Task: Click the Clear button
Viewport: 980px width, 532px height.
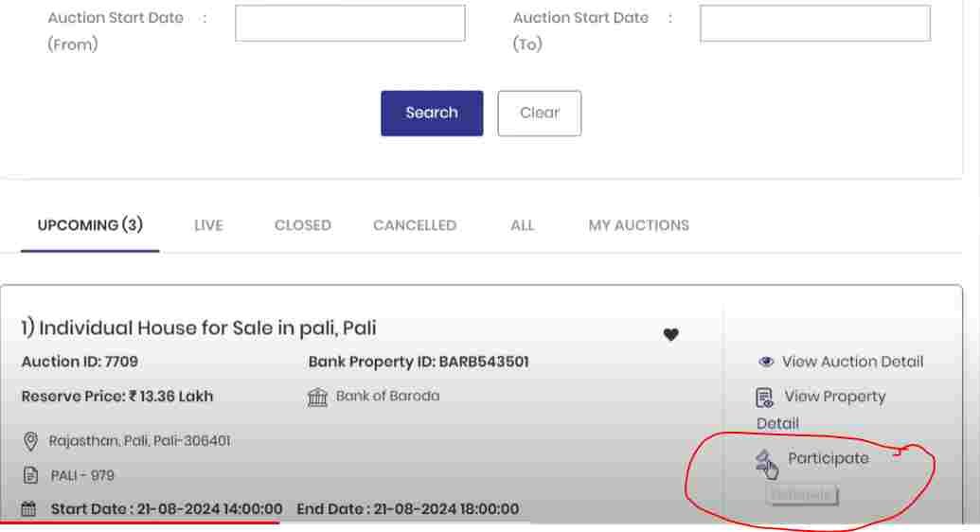Action: coord(540,114)
